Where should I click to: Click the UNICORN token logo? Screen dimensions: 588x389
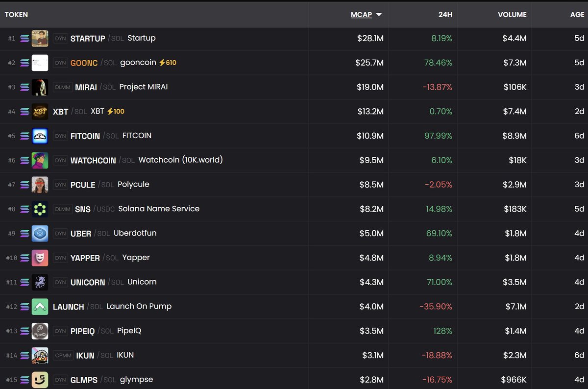point(40,282)
